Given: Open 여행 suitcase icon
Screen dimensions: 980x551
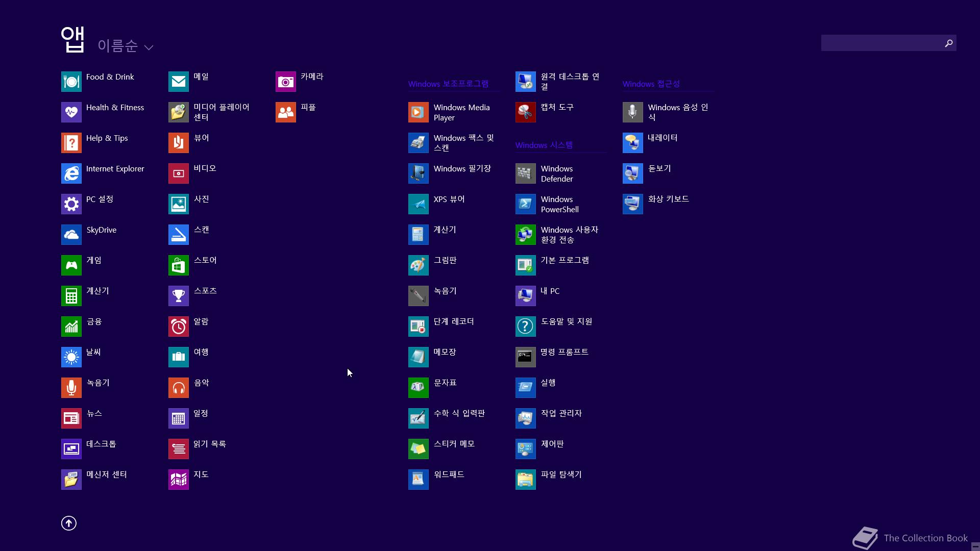Looking at the screenshot, I should (x=179, y=357).
